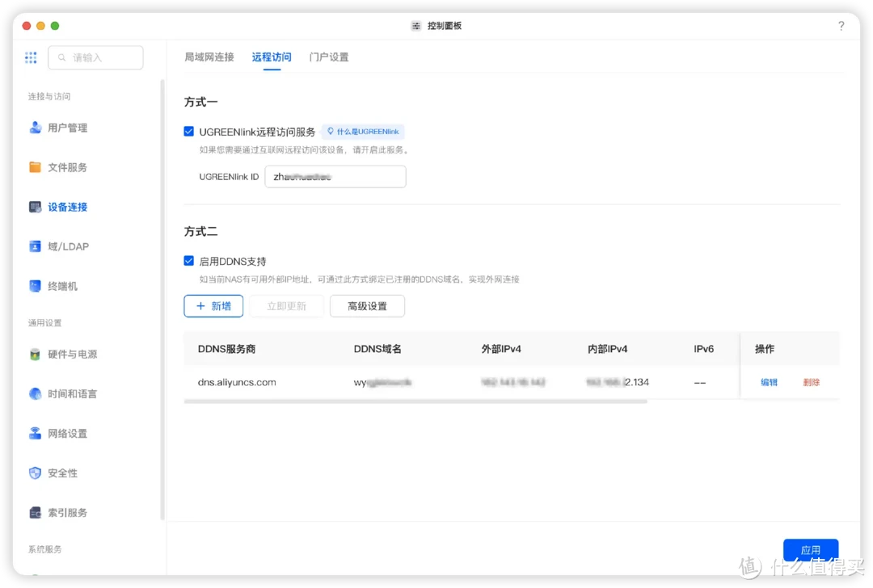Disable UGREENlink远程访问服务 checkbox
The width and height of the screenshot is (873, 588).
[x=188, y=131]
